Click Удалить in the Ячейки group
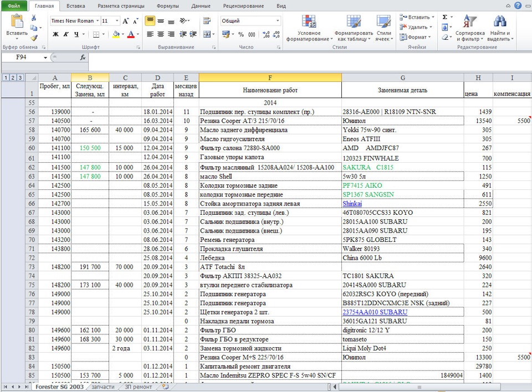532x392 pixels. tap(416, 27)
